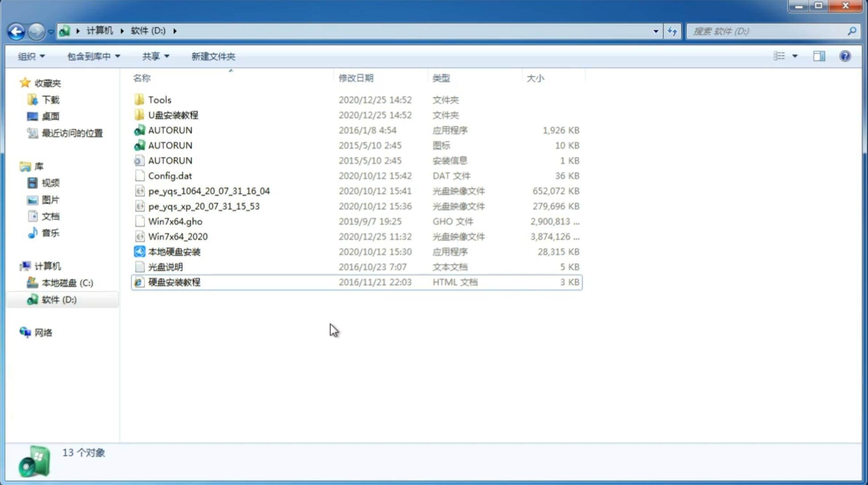Image resolution: width=868 pixels, height=485 pixels.
Task: Open the Tools folder
Action: coord(159,99)
